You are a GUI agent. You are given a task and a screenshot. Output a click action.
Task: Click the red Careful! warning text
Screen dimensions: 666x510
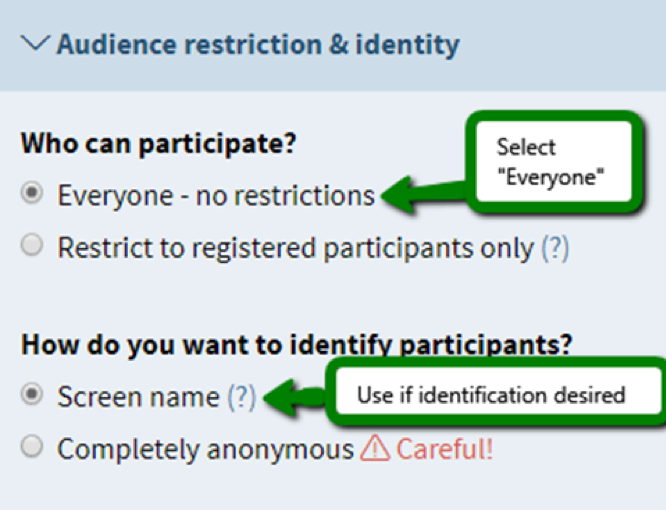click(x=444, y=449)
